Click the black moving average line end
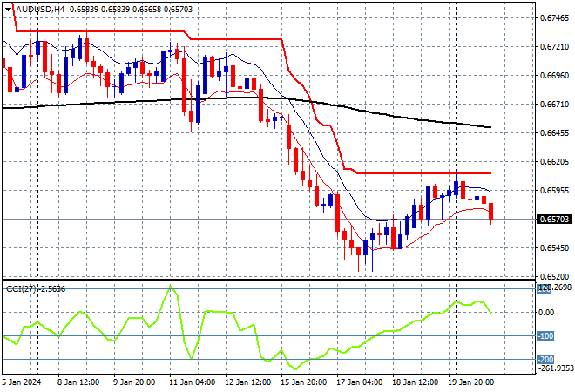 pyautogui.click(x=490, y=127)
